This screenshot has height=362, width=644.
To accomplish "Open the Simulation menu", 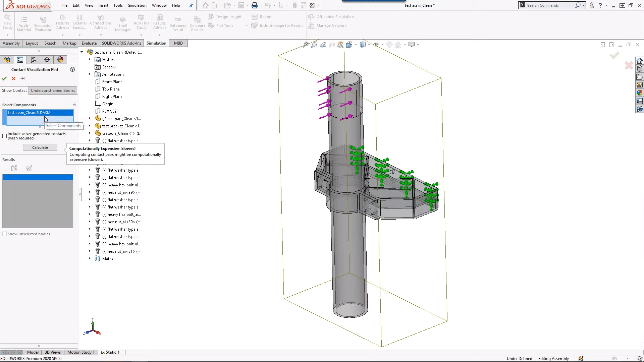I will [137, 5].
